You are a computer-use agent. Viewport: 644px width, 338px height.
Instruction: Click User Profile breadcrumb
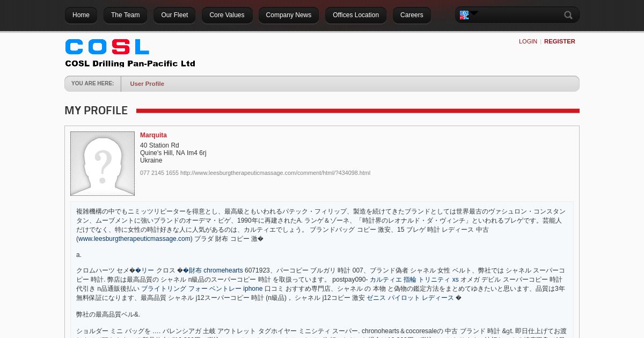click(x=147, y=84)
